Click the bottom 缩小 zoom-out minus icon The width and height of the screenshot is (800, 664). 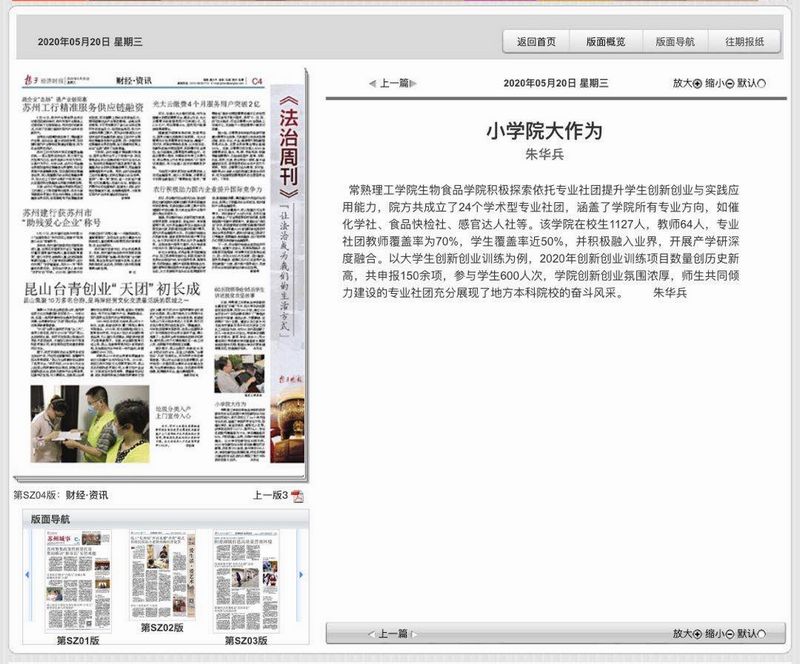730,634
